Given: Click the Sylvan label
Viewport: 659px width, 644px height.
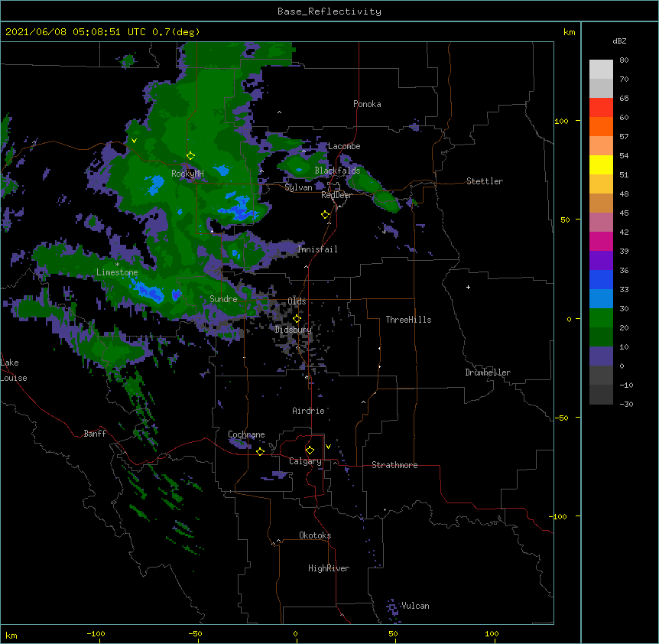Looking at the screenshot, I should (298, 187).
